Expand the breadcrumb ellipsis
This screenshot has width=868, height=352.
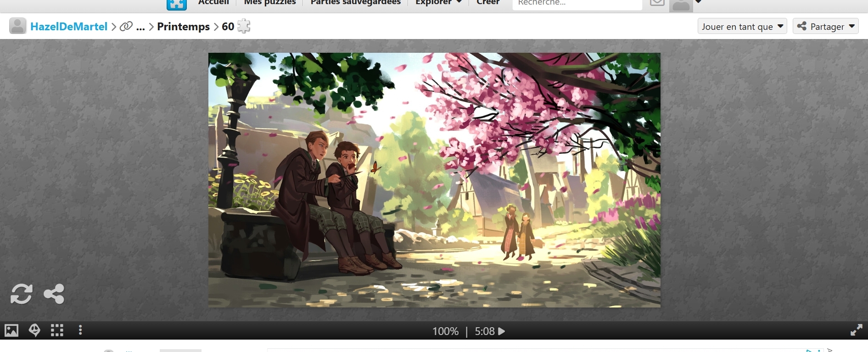[140, 28]
